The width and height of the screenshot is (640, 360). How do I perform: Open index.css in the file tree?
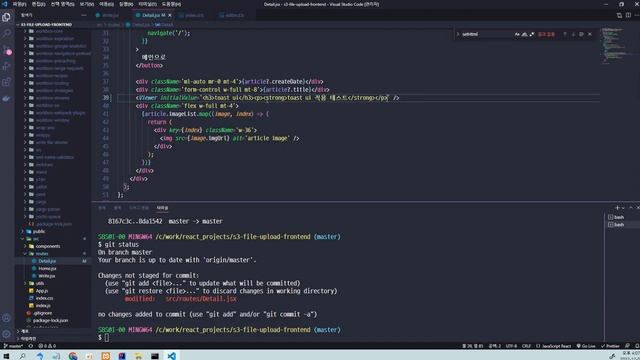[44, 298]
